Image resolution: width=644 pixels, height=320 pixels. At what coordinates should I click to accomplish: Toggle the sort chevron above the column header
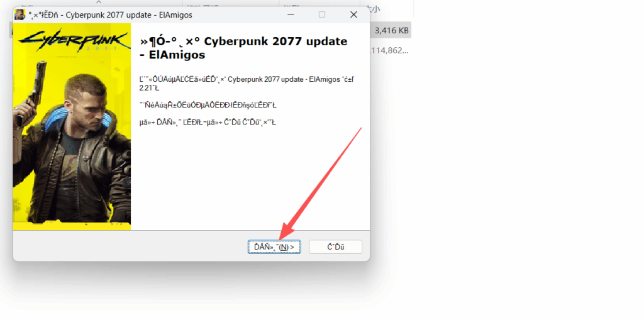(99, 2)
